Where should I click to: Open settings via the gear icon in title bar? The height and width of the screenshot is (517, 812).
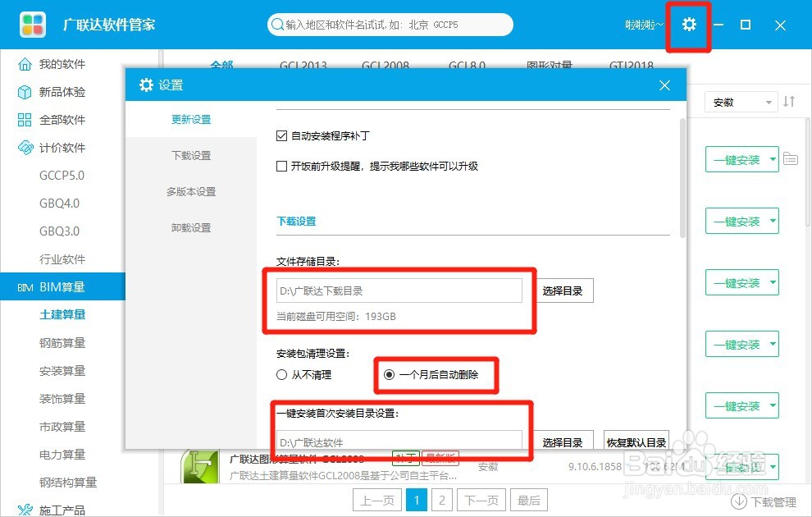click(x=689, y=25)
